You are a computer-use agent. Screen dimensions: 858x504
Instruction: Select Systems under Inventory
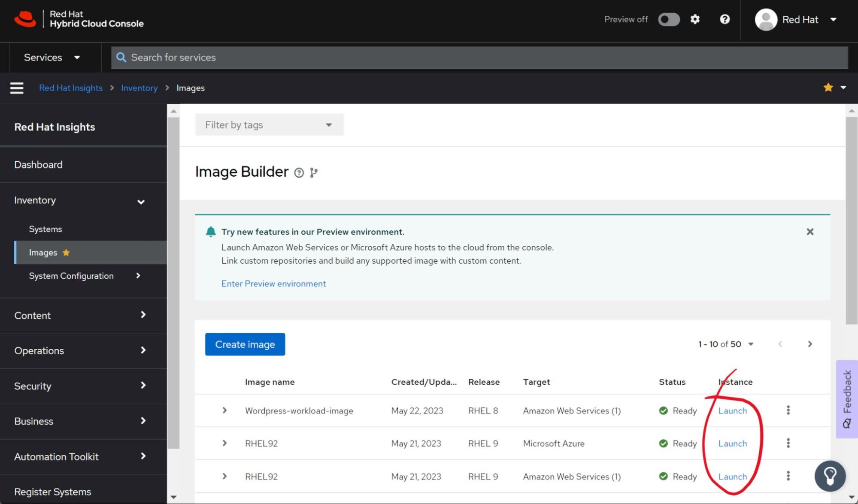click(91, 229)
